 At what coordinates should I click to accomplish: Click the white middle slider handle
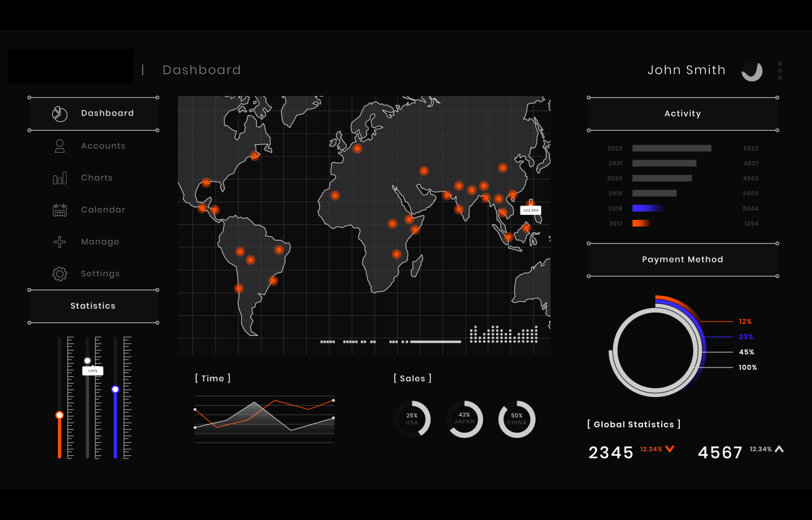click(x=87, y=360)
